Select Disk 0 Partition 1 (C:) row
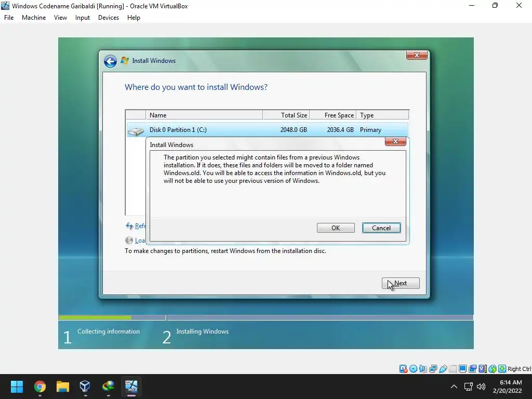This screenshot has height=399, width=532. point(267,130)
